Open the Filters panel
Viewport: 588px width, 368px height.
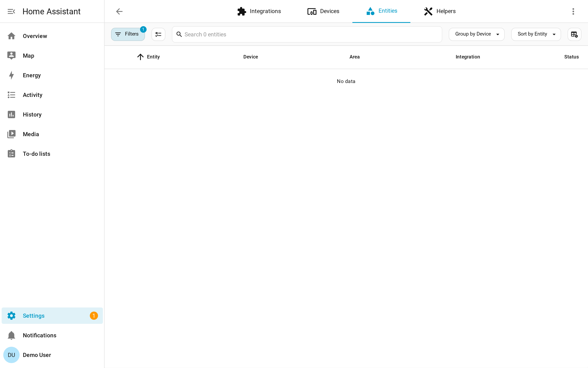coord(128,34)
